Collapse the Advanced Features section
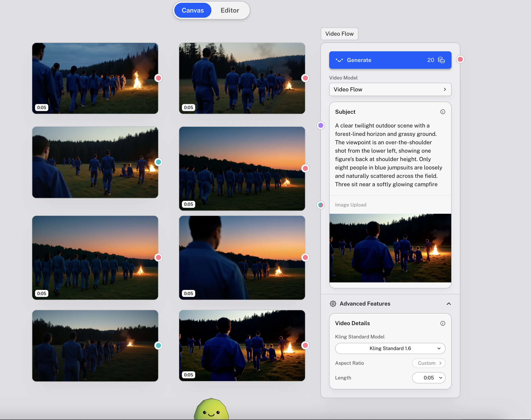Screen dimensions: 531x420 click(449, 304)
